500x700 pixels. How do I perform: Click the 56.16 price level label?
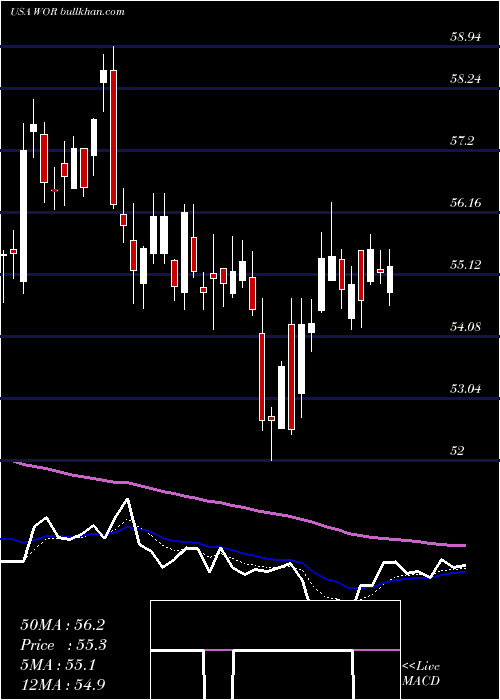(x=466, y=203)
